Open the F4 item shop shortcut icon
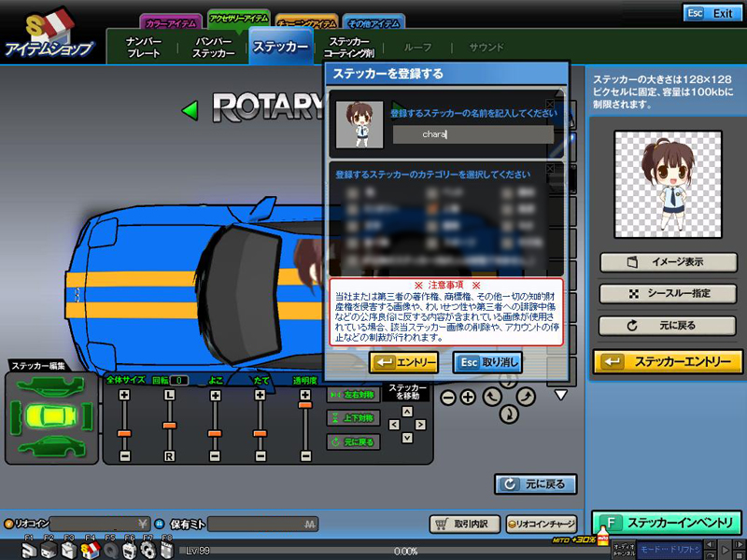 click(x=90, y=549)
